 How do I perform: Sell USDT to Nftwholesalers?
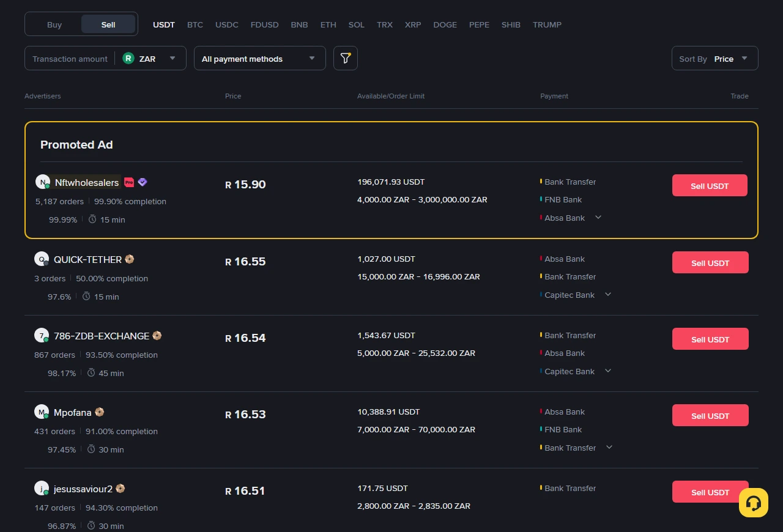click(x=710, y=185)
